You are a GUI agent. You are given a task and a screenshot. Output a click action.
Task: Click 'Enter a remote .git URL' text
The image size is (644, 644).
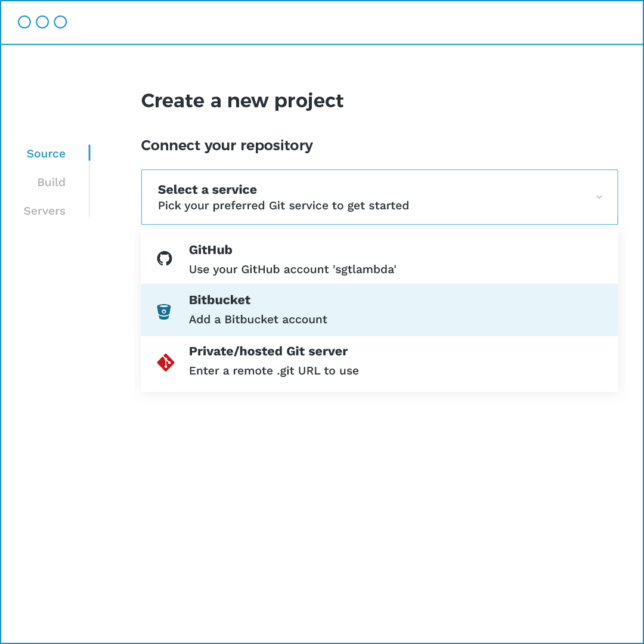274,371
